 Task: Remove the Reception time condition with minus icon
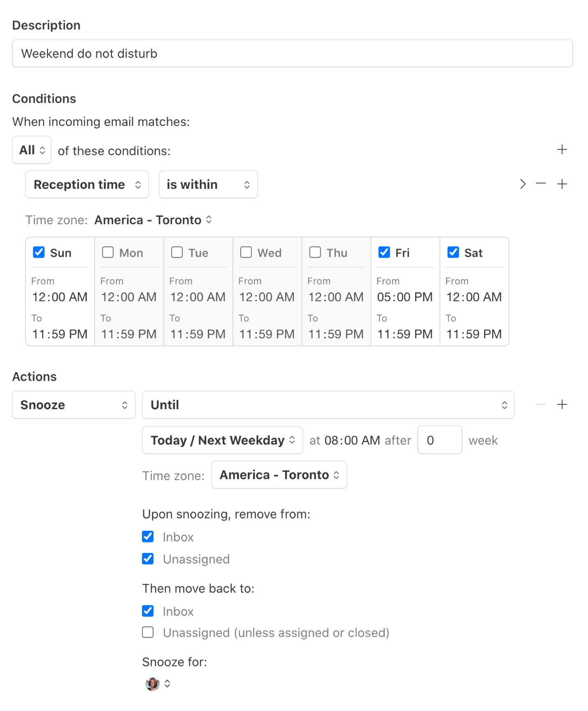(541, 184)
